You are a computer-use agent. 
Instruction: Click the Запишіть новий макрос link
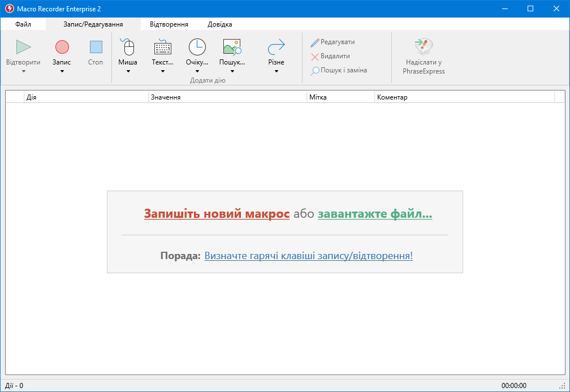[217, 214]
